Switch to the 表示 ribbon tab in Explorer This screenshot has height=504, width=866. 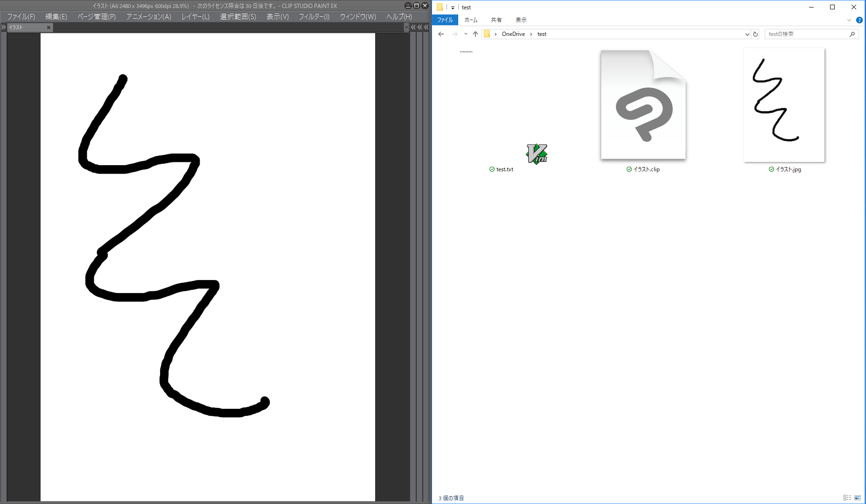(x=521, y=20)
